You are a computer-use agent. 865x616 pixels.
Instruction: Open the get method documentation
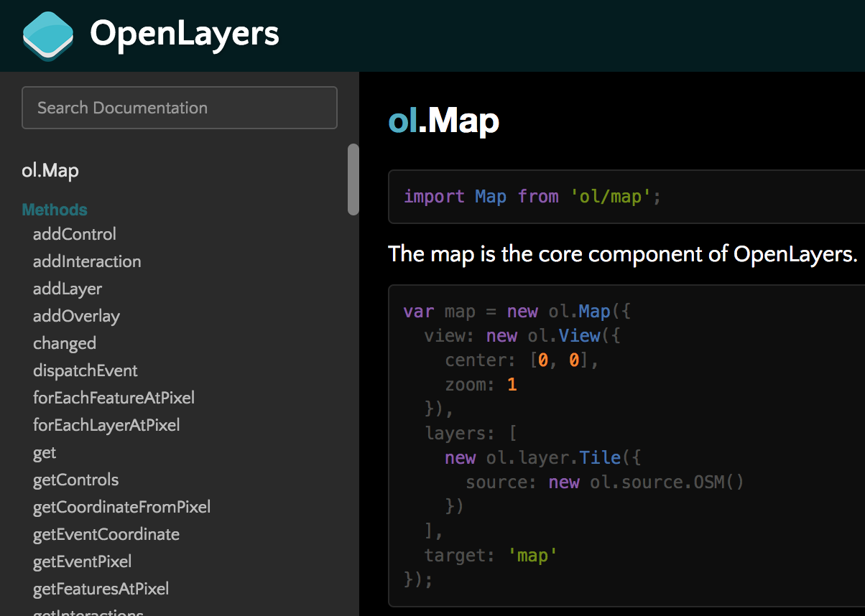44,452
